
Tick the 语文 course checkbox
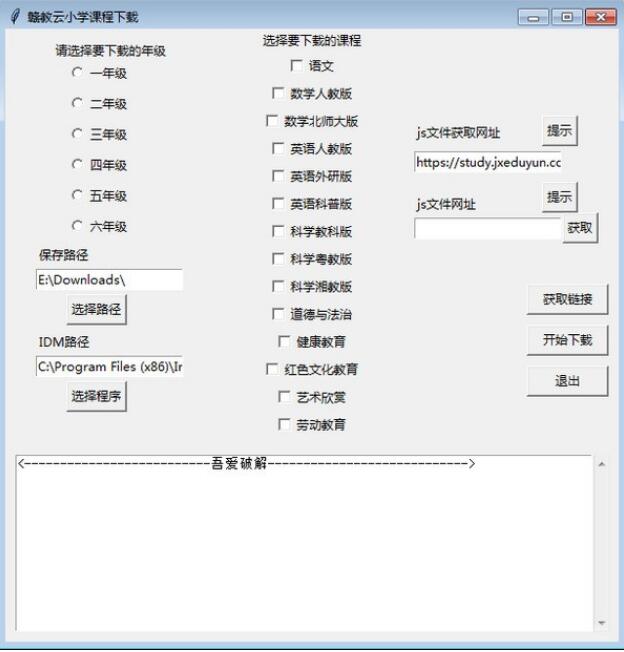pyautogui.click(x=296, y=66)
